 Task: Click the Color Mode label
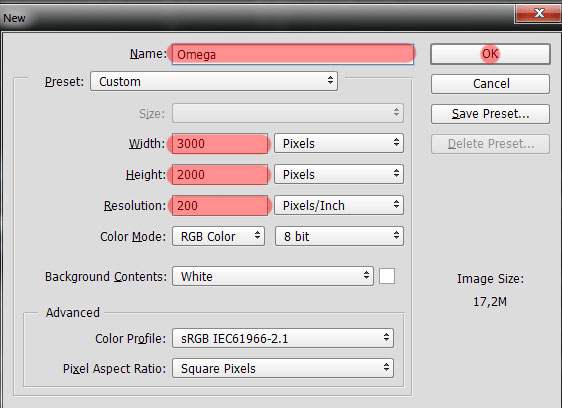click(133, 237)
